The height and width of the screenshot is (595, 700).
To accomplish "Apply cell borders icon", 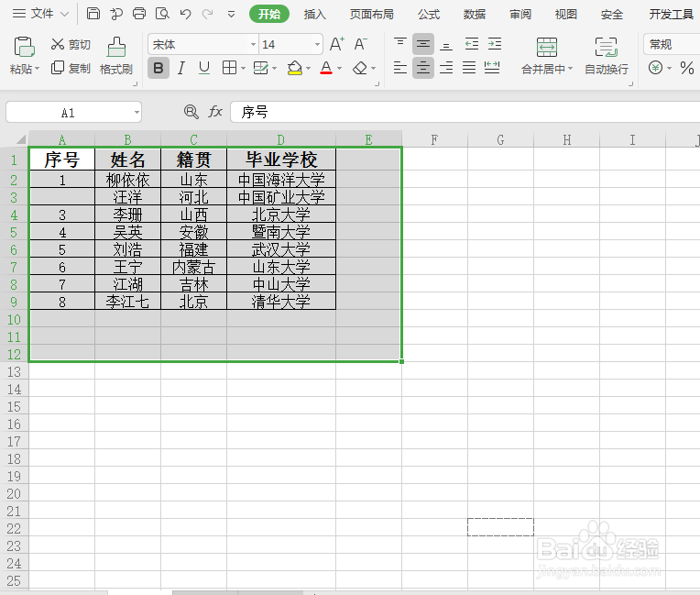I will [x=229, y=68].
